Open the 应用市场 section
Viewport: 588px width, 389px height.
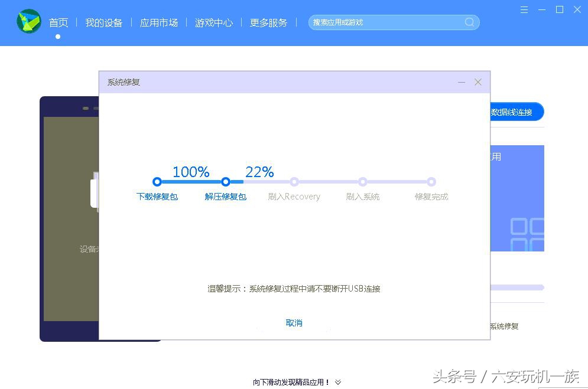pos(158,22)
